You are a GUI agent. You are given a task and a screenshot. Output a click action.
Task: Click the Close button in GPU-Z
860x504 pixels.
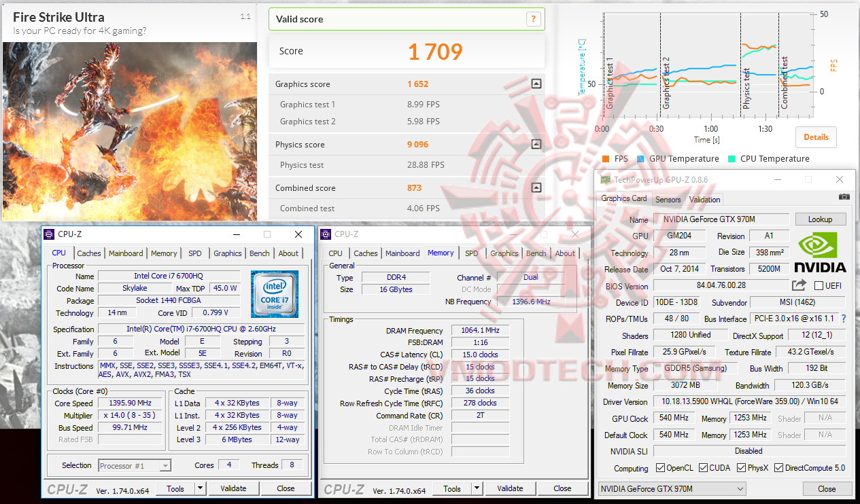[x=827, y=488]
